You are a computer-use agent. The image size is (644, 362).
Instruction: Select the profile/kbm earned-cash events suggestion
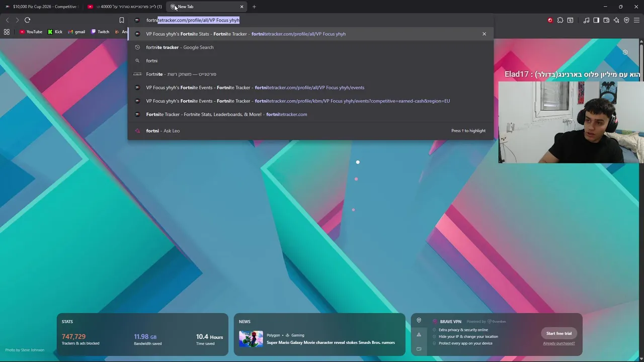point(310,101)
